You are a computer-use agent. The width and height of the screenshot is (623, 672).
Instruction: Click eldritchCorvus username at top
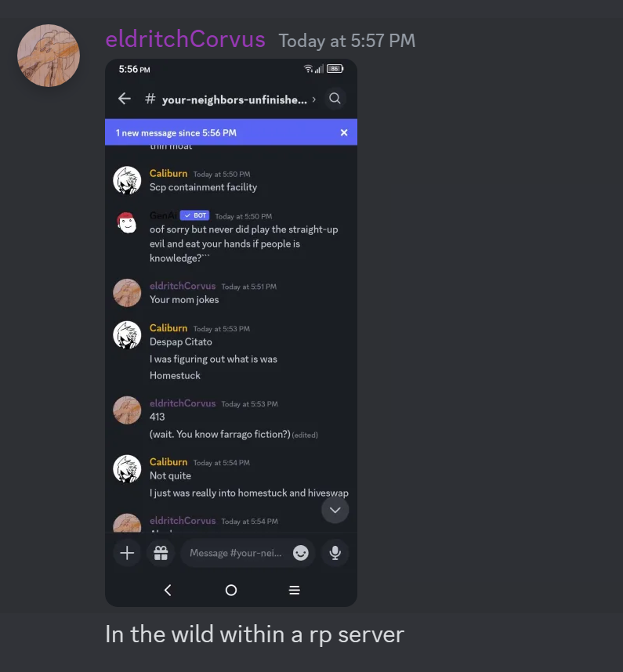[185, 39]
